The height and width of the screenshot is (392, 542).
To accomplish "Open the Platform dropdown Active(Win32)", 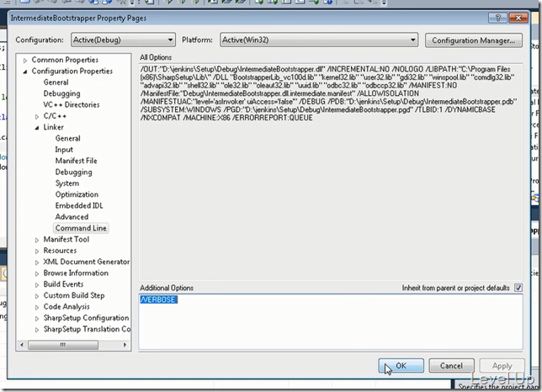I will click(319, 40).
